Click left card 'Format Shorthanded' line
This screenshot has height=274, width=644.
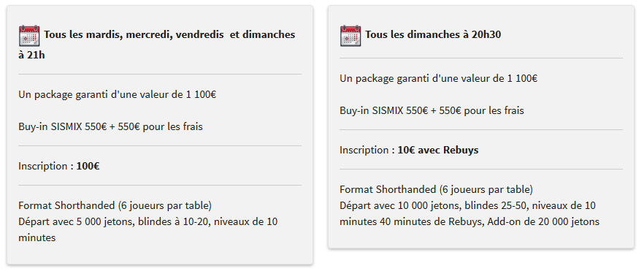click(115, 205)
